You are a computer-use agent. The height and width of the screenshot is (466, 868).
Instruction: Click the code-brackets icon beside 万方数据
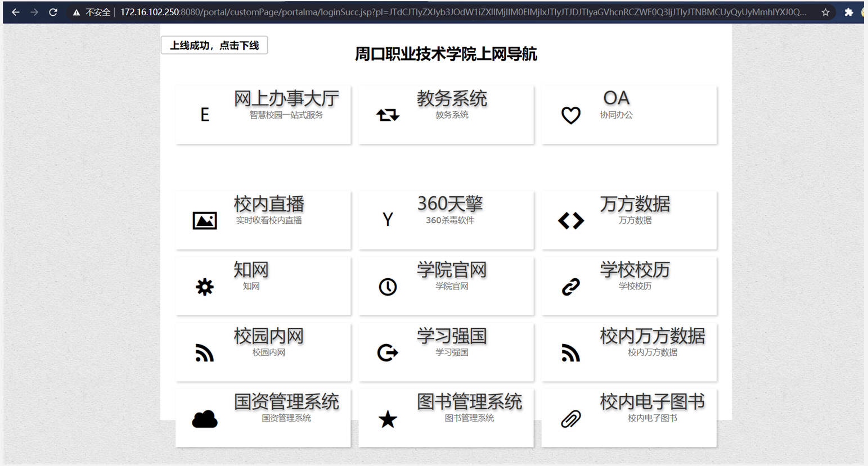pos(571,220)
